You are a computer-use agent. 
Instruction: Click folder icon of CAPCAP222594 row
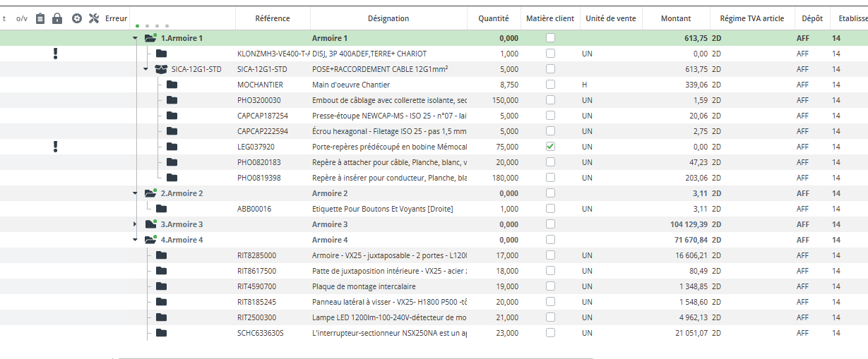point(172,131)
